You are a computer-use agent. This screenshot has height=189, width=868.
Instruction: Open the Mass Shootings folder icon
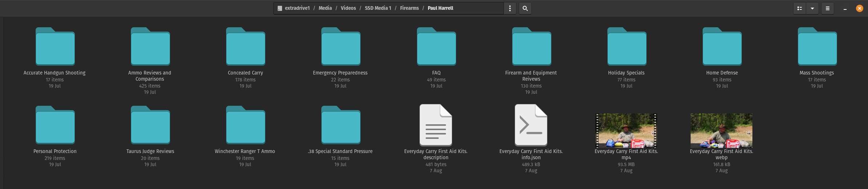click(x=817, y=47)
